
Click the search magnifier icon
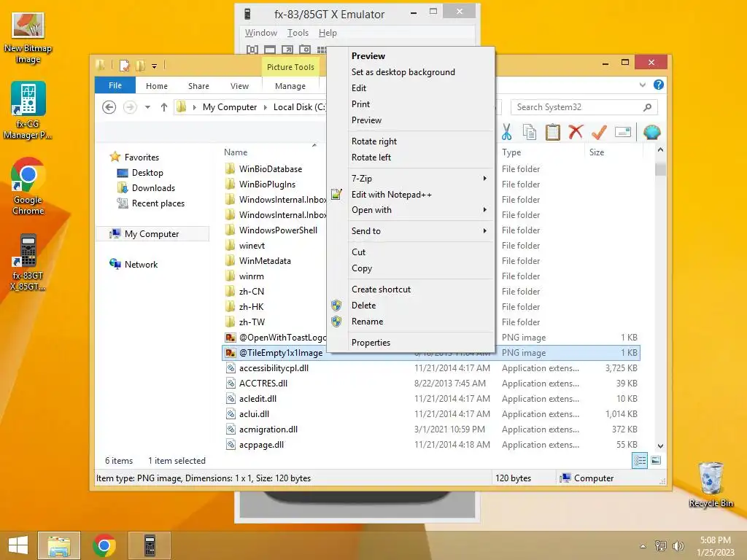648,107
